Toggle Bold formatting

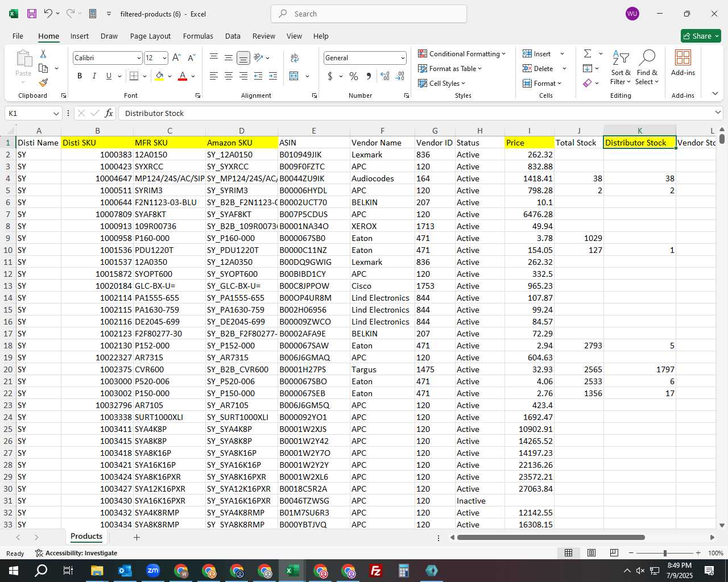click(x=80, y=76)
